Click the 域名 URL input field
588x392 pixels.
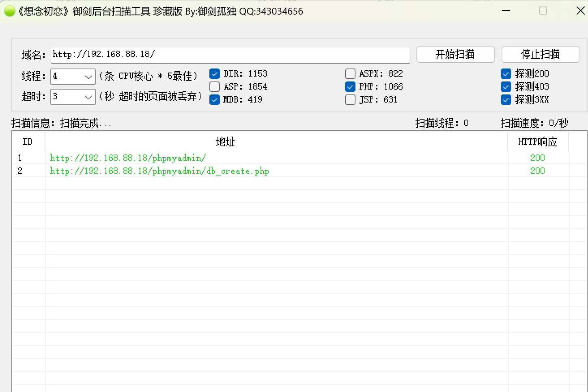(x=230, y=55)
